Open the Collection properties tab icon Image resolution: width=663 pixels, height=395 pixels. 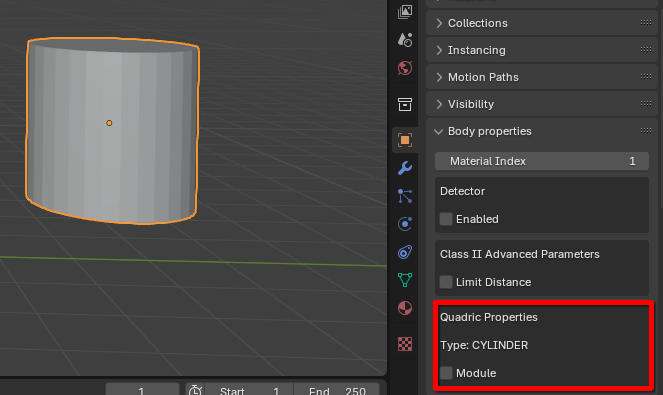coord(405,104)
